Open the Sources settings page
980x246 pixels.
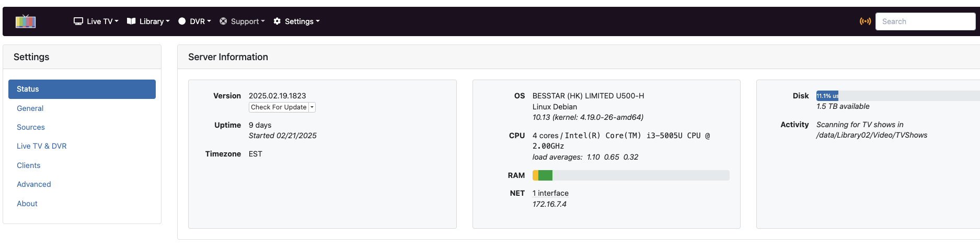pos(31,127)
